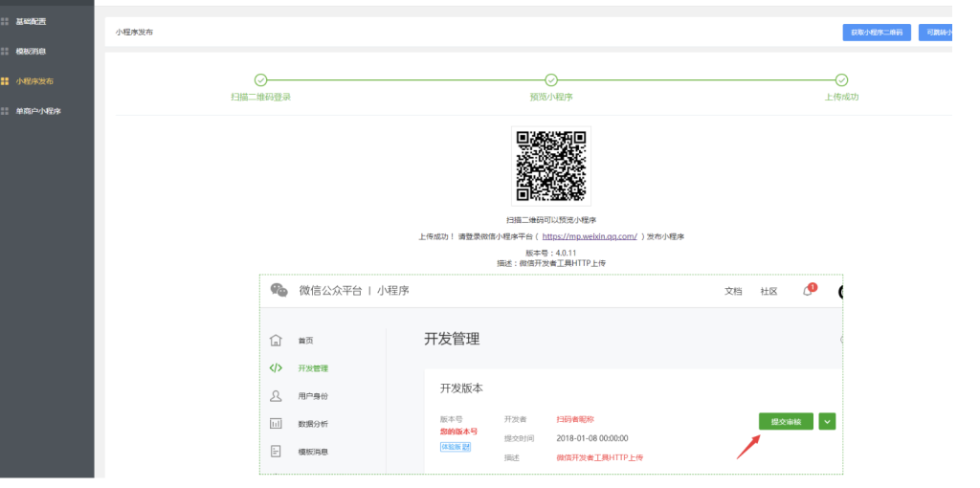Open the https://mp.weixin.qq.com/ link
The height and width of the screenshot is (488, 980).
[590, 236]
